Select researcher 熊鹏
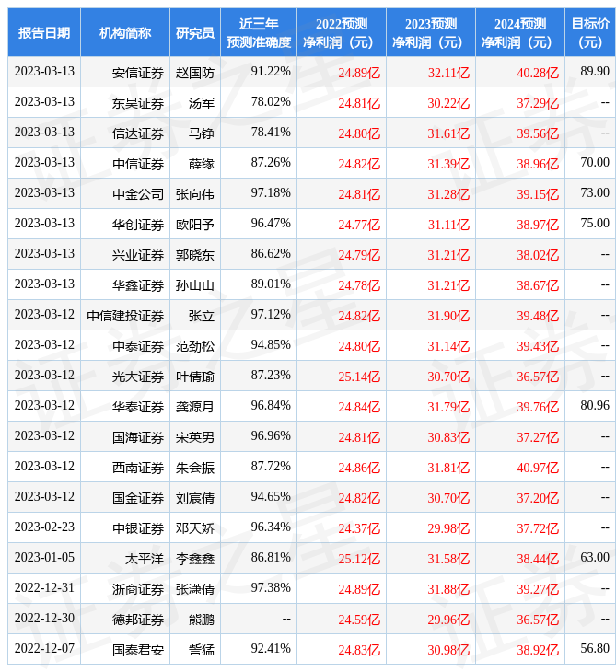This screenshot has width=616, height=672. click(x=202, y=620)
